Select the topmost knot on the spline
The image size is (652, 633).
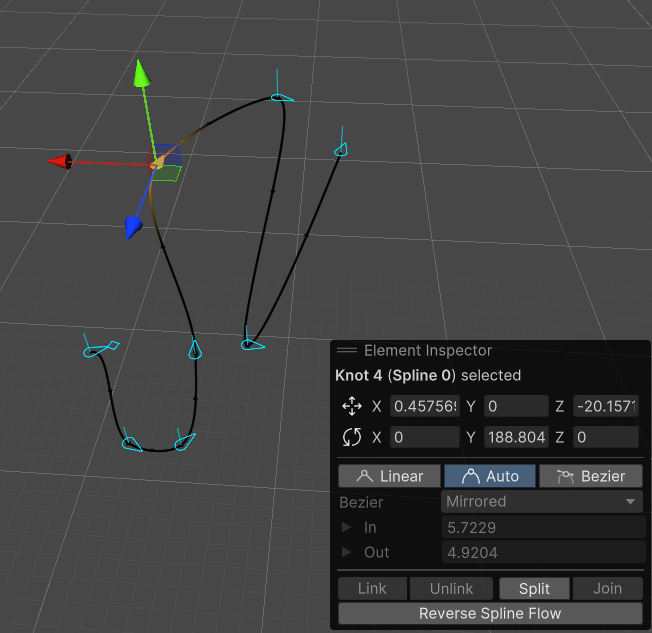280,97
